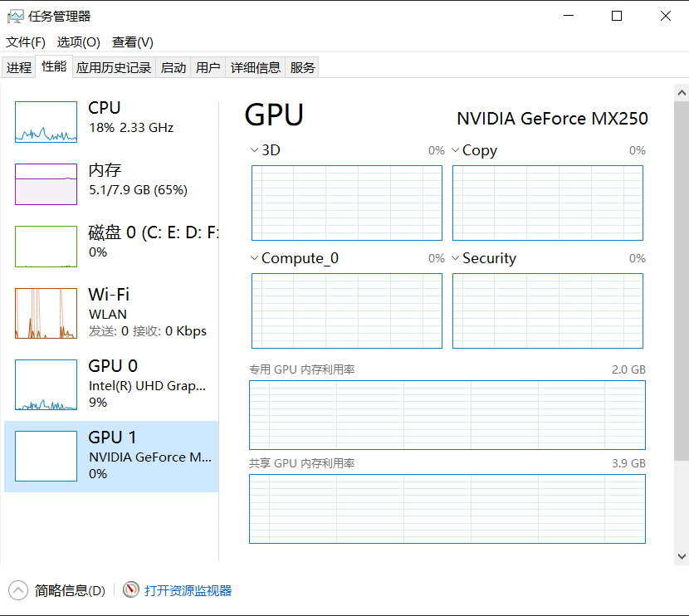
Task: Click the Resource Monitor icon near bottom
Action: [131, 589]
